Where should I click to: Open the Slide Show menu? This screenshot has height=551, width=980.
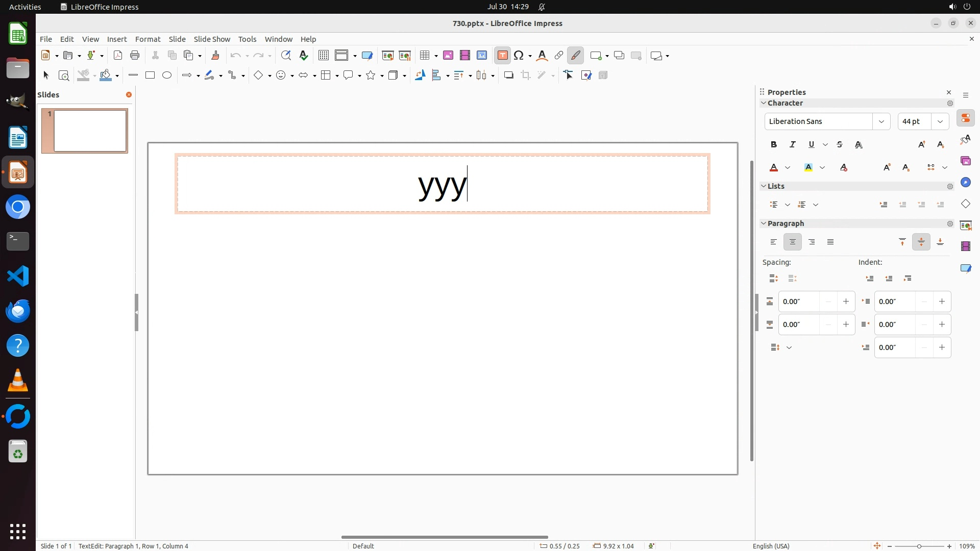coord(212,39)
